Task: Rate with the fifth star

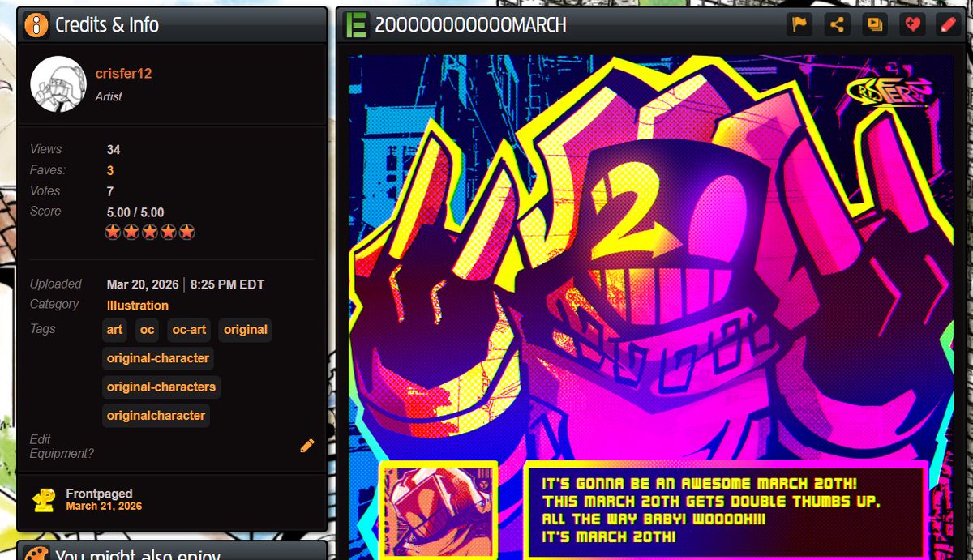Action: click(187, 233)
